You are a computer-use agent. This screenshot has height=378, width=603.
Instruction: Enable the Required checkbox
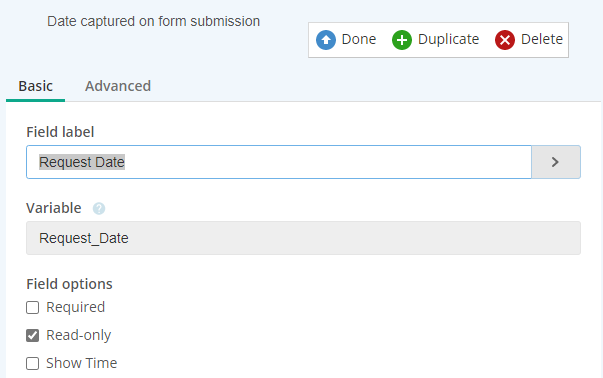click(x=32, y=308)
